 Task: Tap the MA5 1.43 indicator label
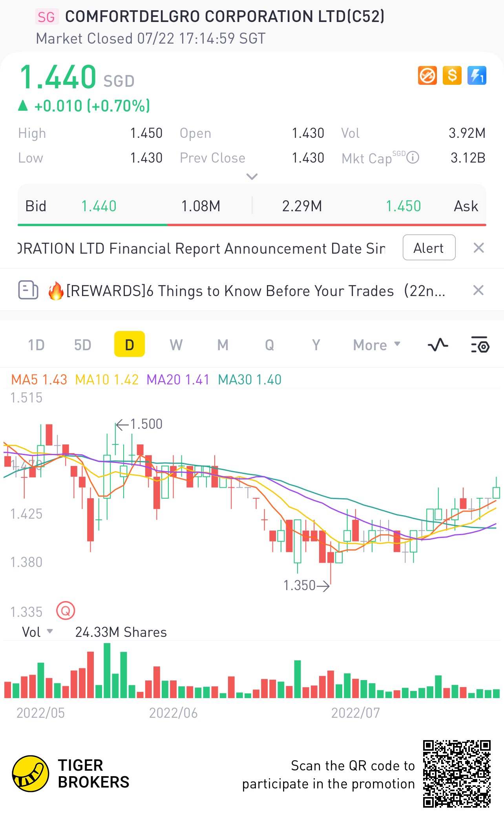tap(39, 380)
